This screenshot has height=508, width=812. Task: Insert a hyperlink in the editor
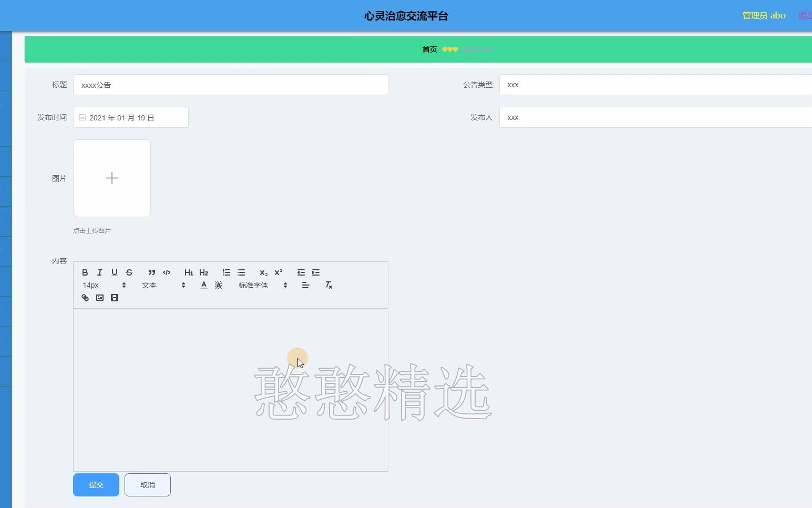(85, 298)
